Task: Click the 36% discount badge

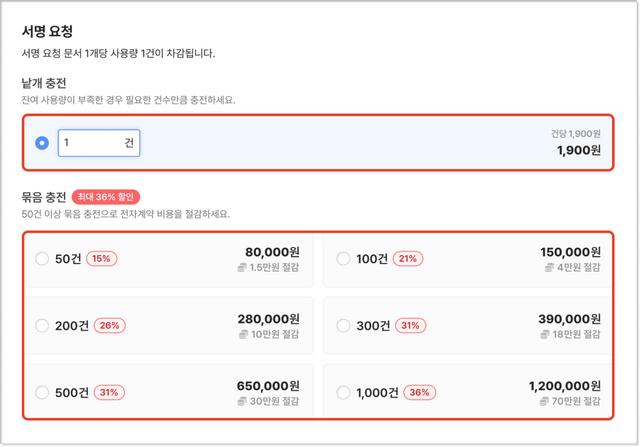Action: tap(419, 392)
